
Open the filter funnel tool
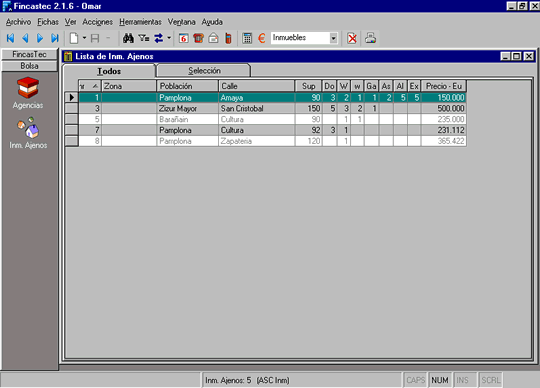(144, 38)
